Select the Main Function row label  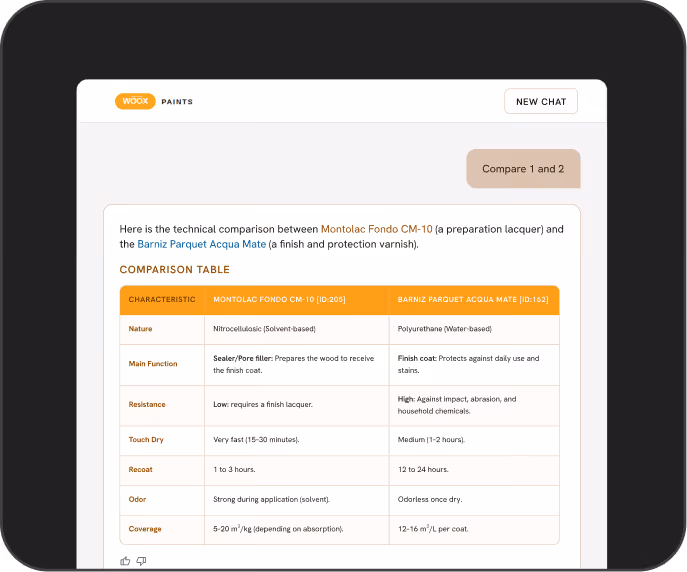pos(153,364)
